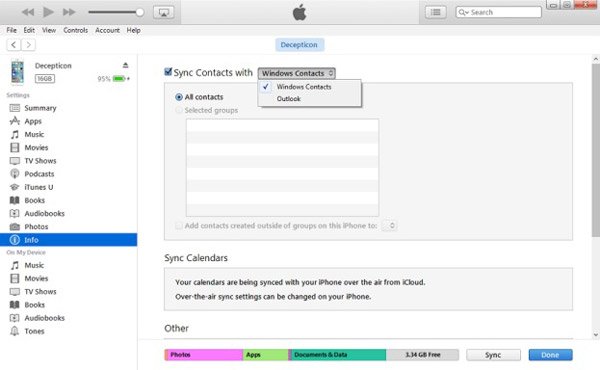This screenshot has width=600, height=370.
Task: Click the Settings TV Shows icon
Action: click(15, 161)
